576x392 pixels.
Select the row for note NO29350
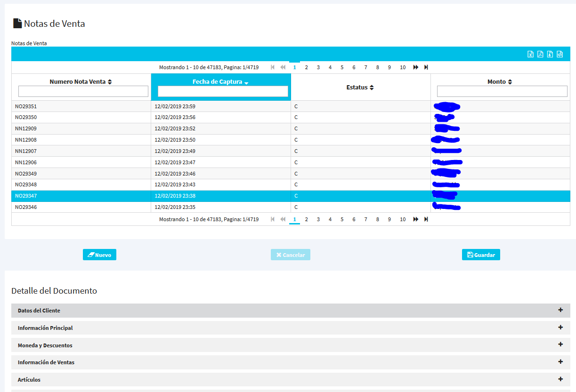tap(81, 117)
